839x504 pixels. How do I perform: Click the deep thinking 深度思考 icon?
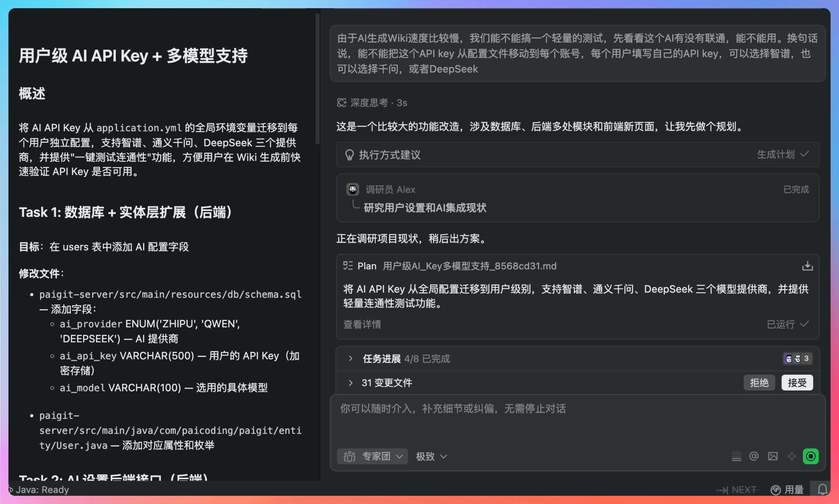(x=342, y=102)
